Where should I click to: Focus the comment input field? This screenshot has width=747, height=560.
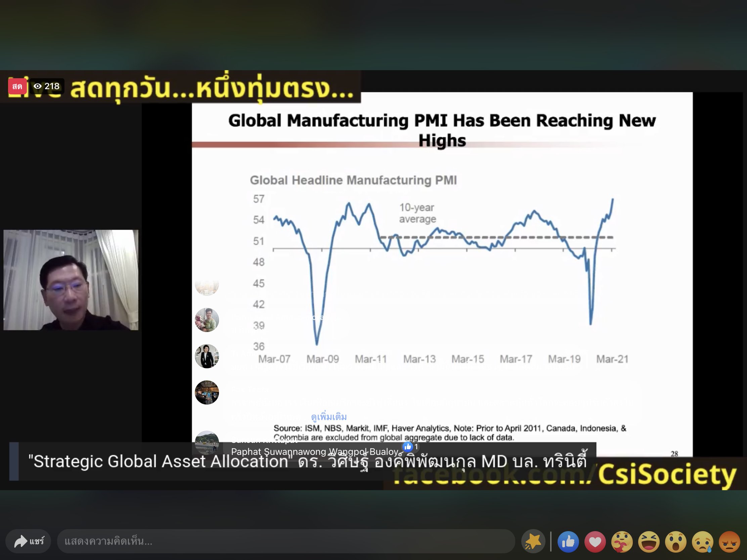tap(286, 541)
